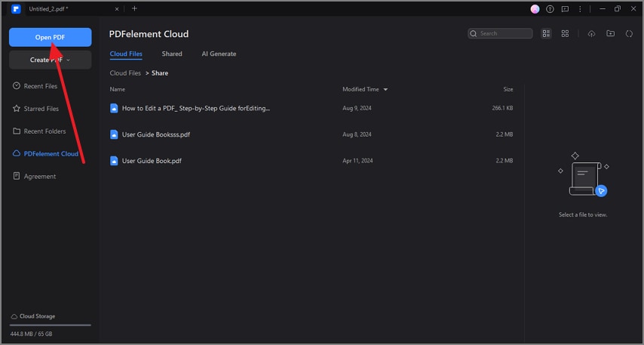This screenshot has height=345, width=644.
Task: Click the PDFelement app logo icon
Action: coord(16,8)
